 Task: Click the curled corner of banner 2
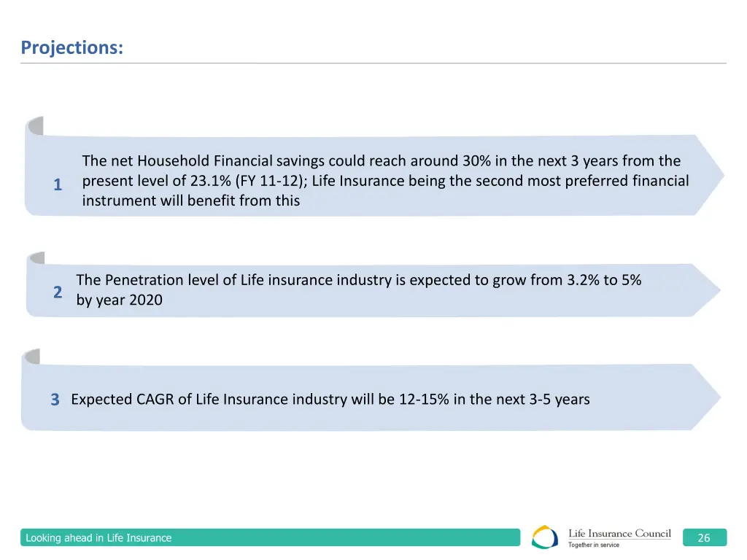[x=36, y=257]
